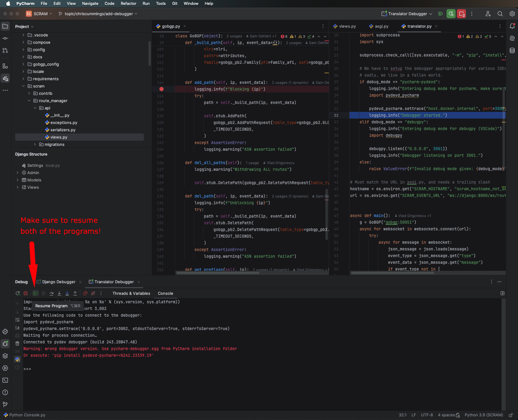The width and height of the screenshot is (518, 420).
Task: Expand the Models node in Django Structure
Action: pyautogui.click(x=18, y=180)
